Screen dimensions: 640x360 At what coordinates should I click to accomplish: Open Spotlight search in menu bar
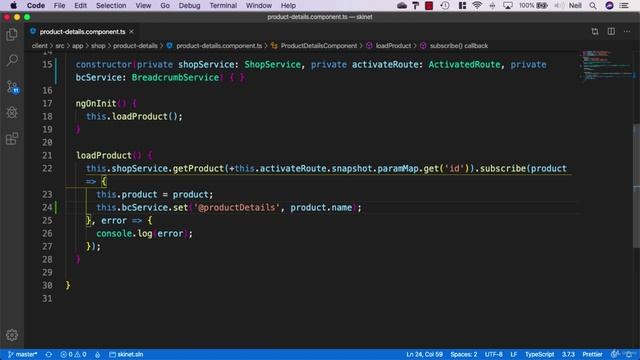(593, 5)
